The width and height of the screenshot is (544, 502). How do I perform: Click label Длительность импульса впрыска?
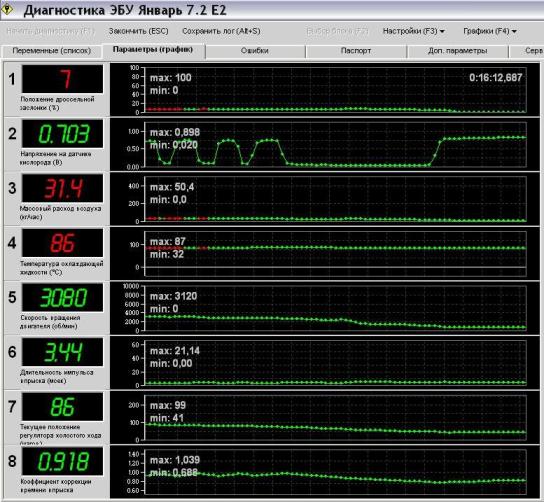tap(56, 376)
